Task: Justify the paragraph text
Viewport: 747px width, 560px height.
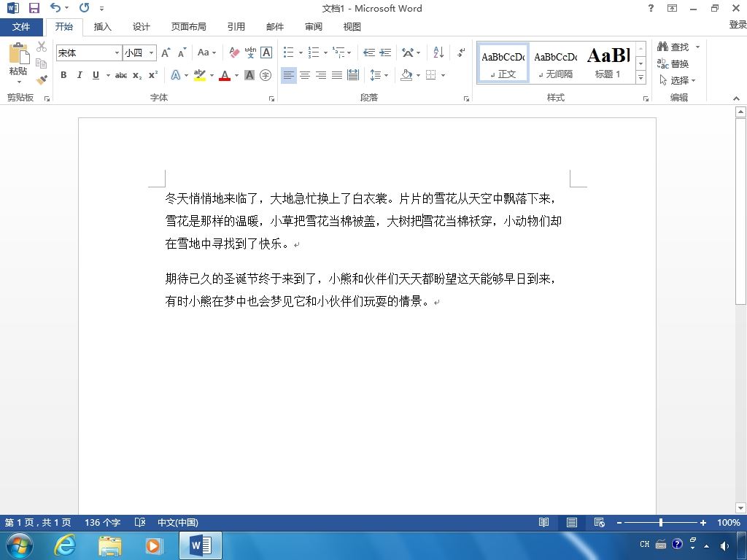Action: [337, 75]
